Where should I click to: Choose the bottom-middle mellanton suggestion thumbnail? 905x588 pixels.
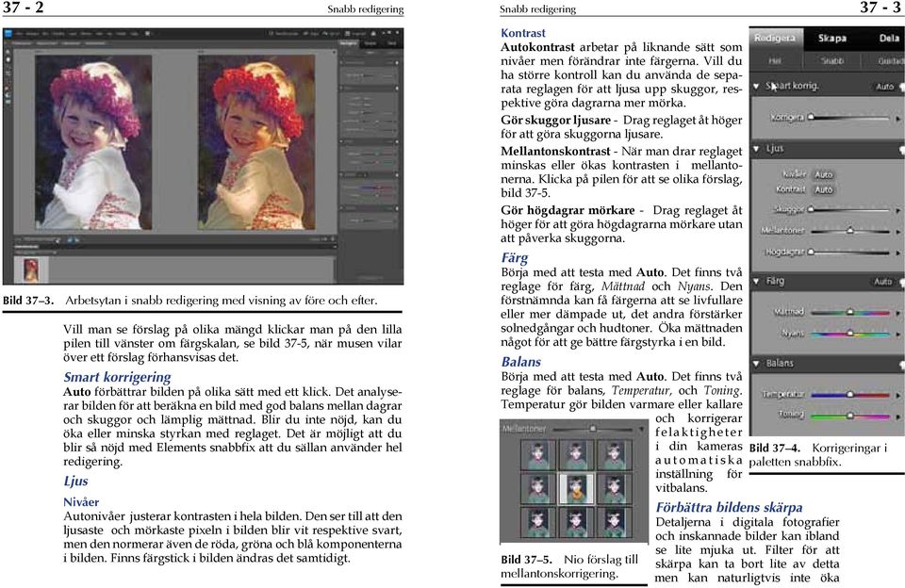(576, 522)
